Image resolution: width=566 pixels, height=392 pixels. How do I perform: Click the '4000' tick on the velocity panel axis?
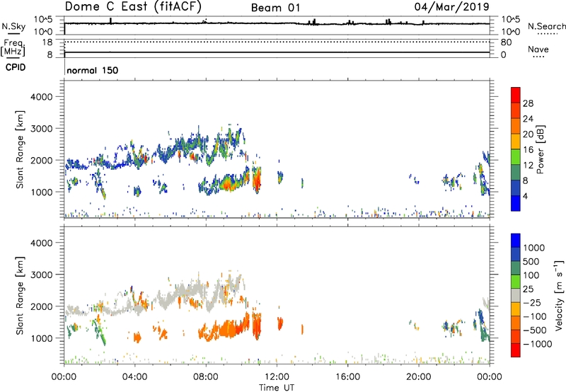(x=41, y=243)
